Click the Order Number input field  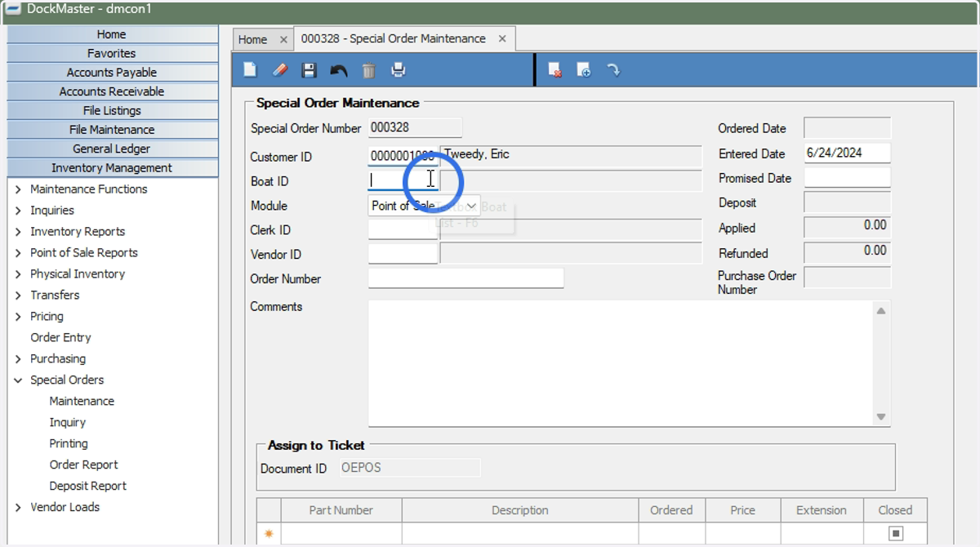pyautogui.click(x=466, y=278)
